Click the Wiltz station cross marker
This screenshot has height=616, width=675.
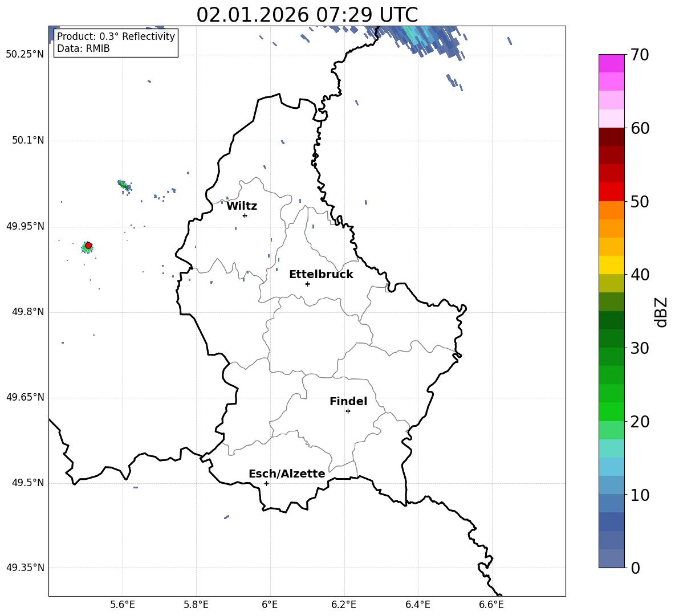[245, 215]
